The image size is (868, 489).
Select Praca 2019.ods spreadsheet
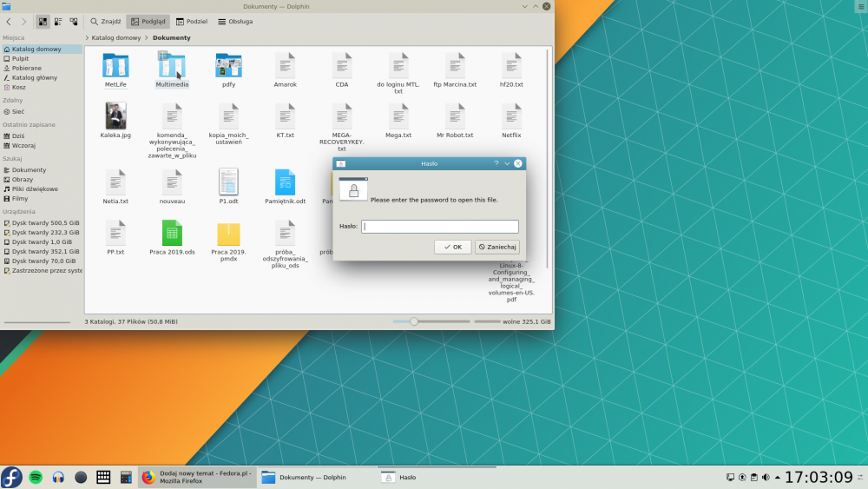(x=172, y=237)
